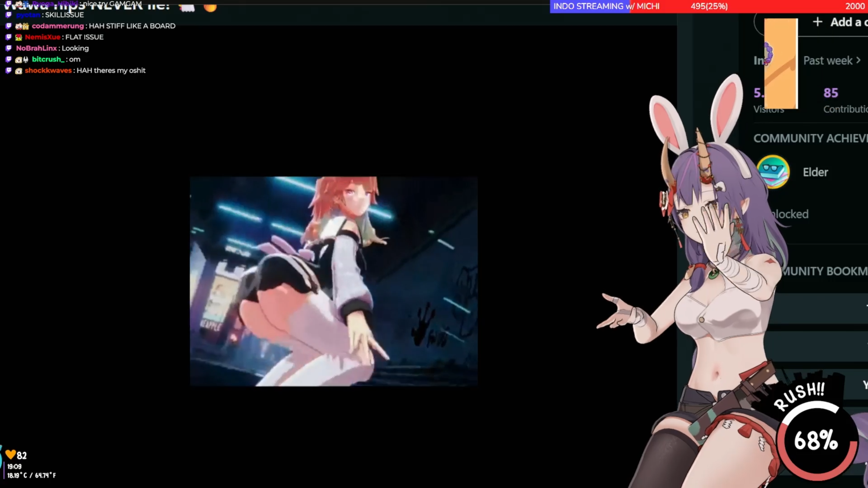Click the plus icon beside Add a

[817, 22]
